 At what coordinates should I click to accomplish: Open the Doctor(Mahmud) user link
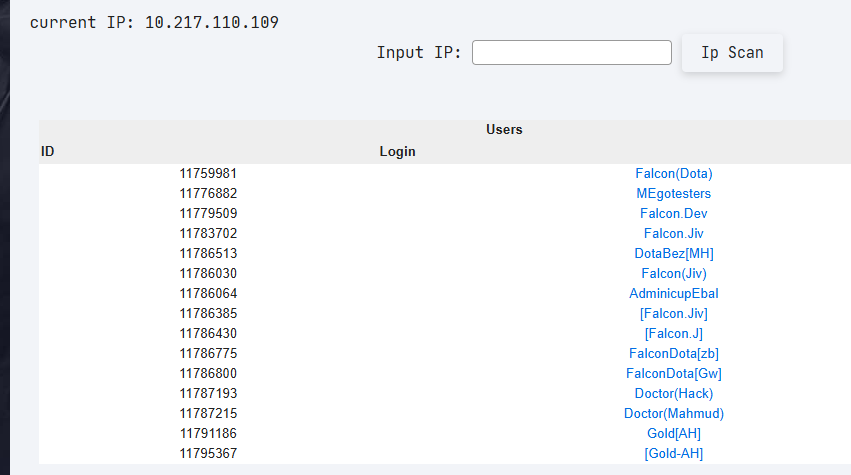tap(673, 413)
